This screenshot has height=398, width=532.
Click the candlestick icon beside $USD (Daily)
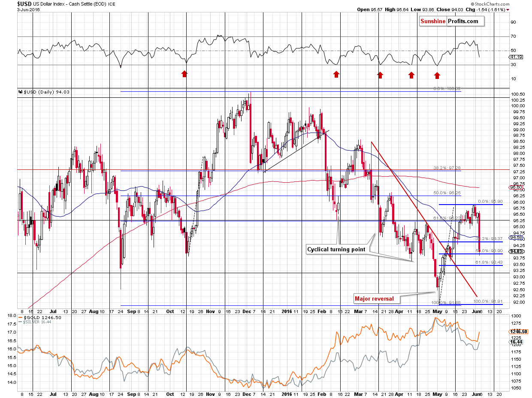click(20, 91)
